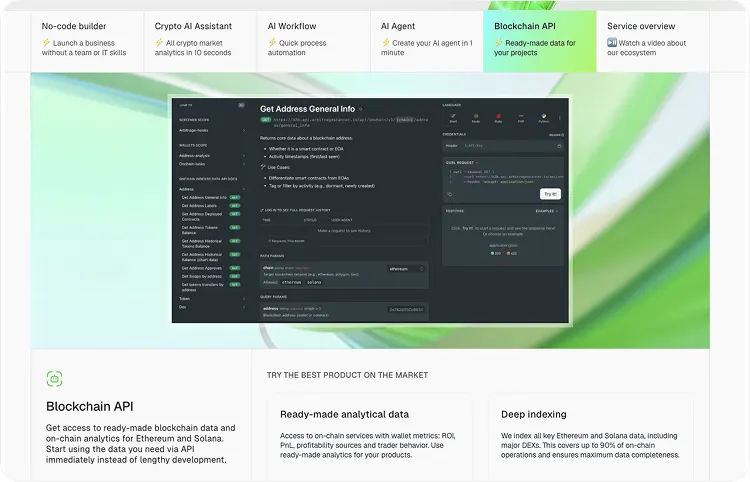Expand the Arbitrage-hooks section
Image resolution: width=750 pixels, height=482 pixels.
coord(212,131)
